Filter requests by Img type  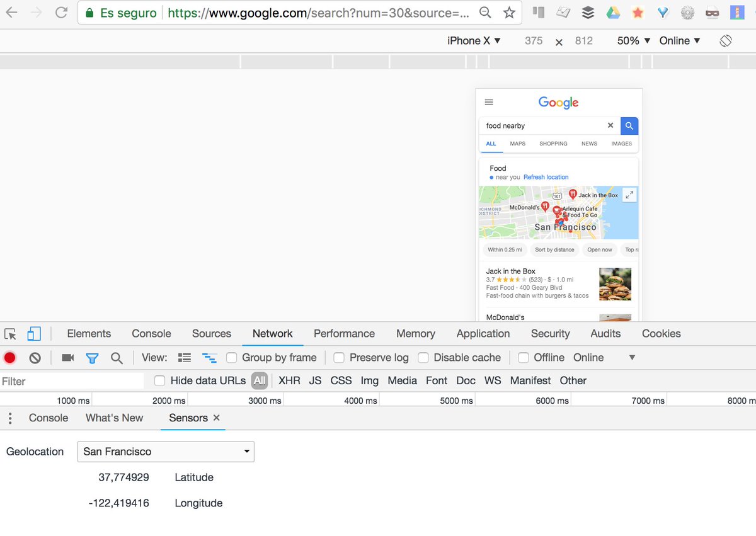(x=369, y=380)
